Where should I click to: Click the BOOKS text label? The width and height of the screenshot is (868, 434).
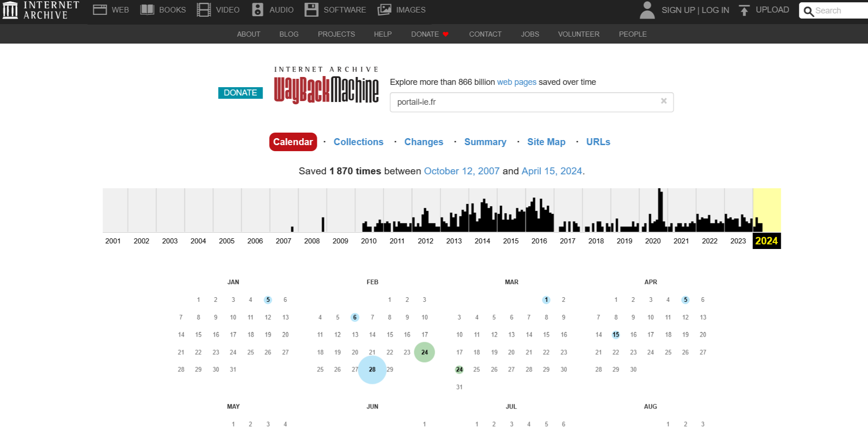tap(173, 10)
